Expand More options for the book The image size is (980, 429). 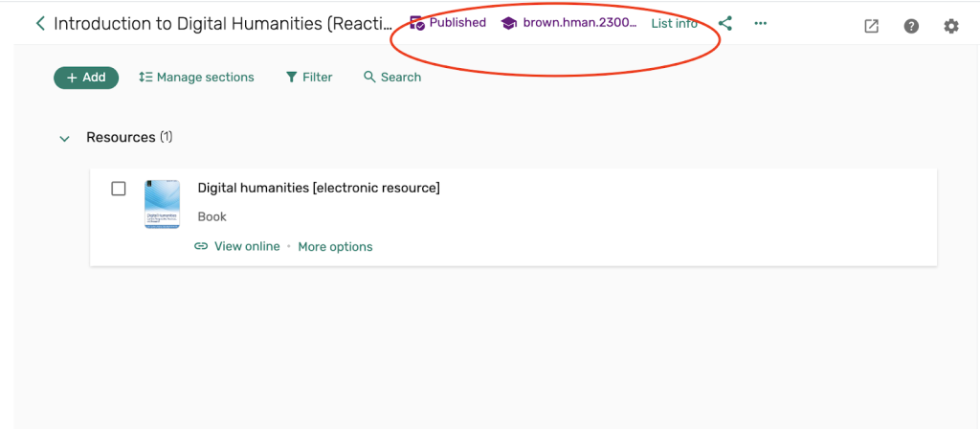tap(335, 247)
